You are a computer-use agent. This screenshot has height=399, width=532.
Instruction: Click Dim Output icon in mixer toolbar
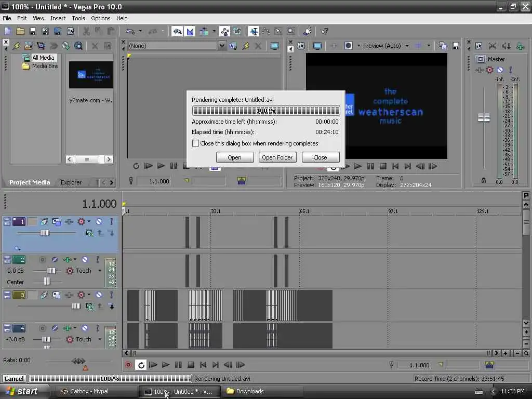tap(506, 46)
